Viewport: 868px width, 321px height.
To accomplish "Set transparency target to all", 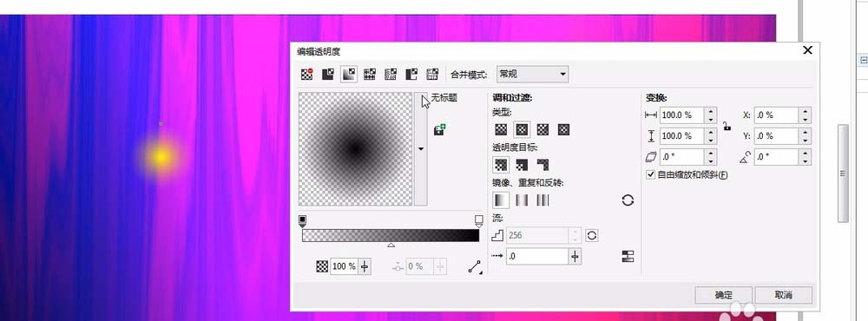I will (501, 164).
